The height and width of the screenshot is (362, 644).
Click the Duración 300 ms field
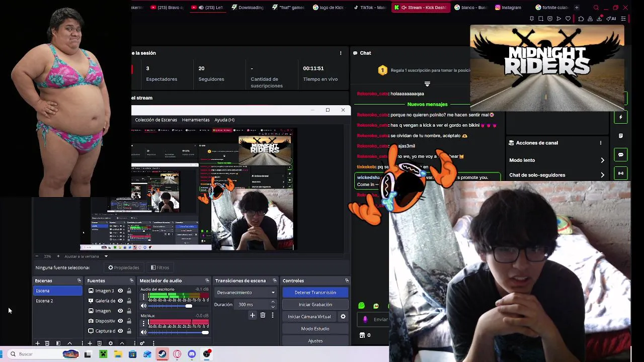click(252, 304)
